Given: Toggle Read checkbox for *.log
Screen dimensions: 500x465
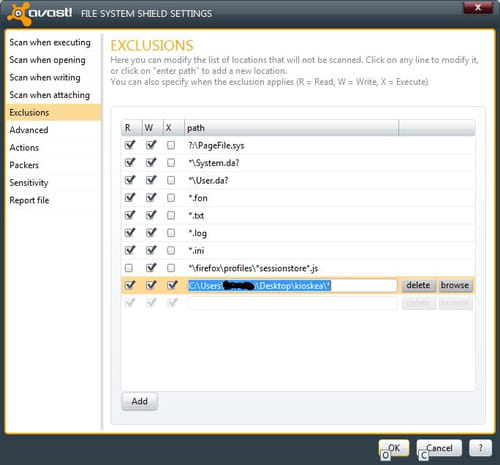Looking at the screenshot, I should 130,232.
